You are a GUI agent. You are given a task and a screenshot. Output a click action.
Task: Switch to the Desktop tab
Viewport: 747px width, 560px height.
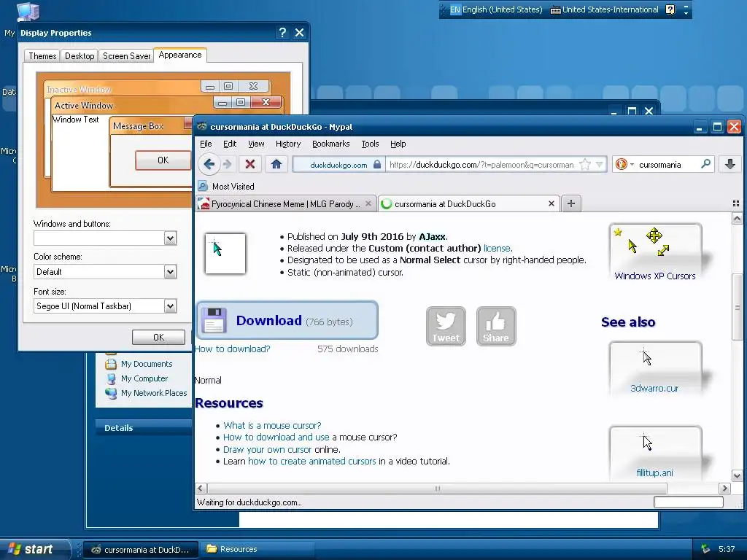[x=80, y=55]
